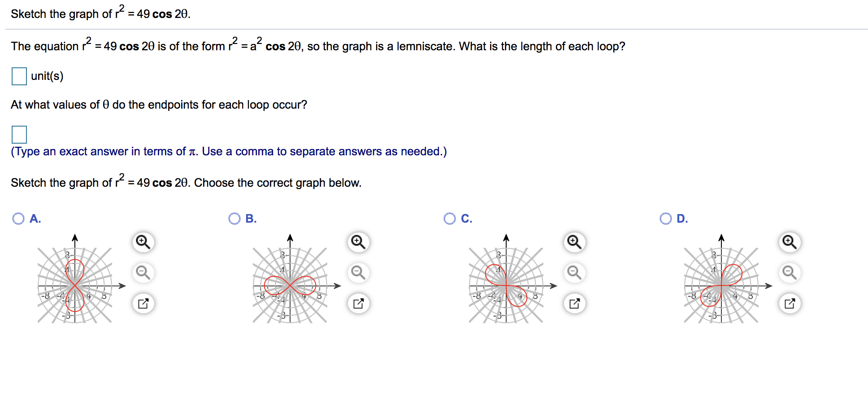Viewport: 868px width, 404px height.
Task: Click the zoom-out magnifier beside graph D
Action: tap(790, 272)
